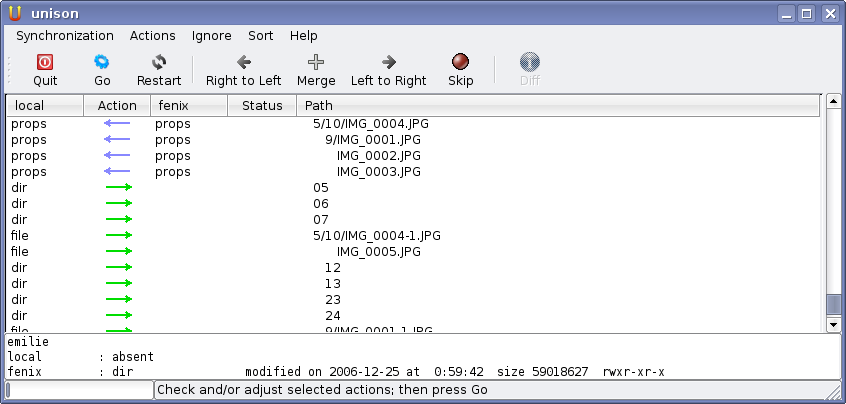Click the green arrow for 5/10/IMG_0004-1.JPG
This screenshot has width=846, height=404.
tap(119, 235)
